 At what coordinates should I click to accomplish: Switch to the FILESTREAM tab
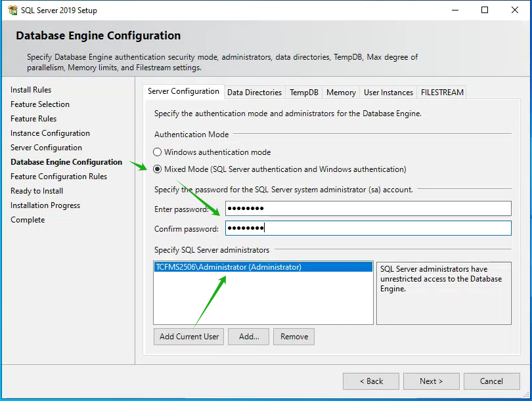442,92
